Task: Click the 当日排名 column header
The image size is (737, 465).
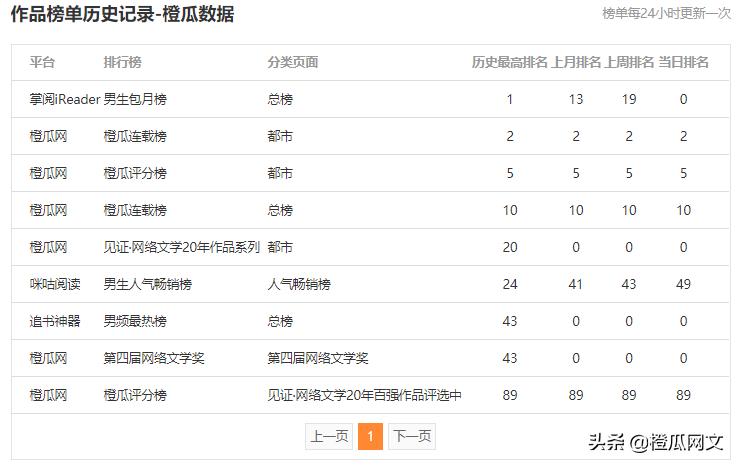Action: pyautogui.click(x=683, y=62)
